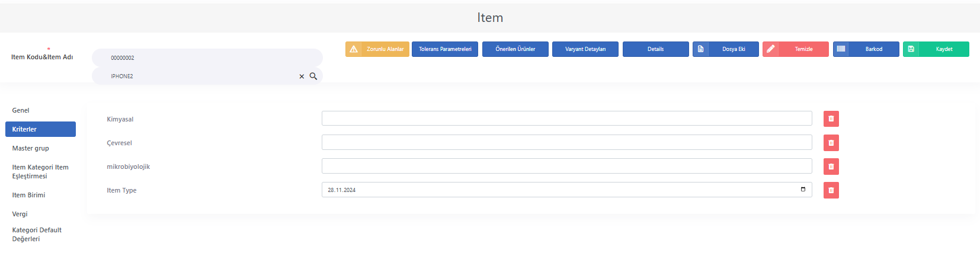Focus the Kimyasal input field
This screenshot has width=980, height=256.
coord(567,119)
